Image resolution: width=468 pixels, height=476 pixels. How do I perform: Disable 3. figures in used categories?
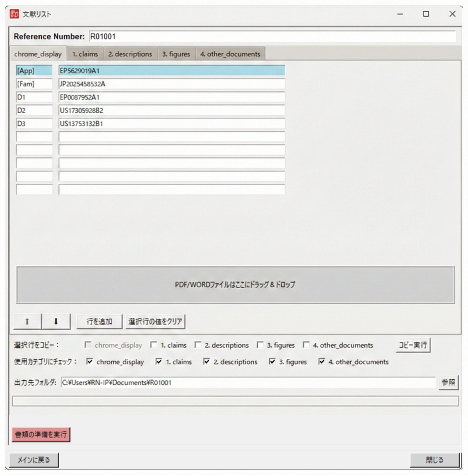pyautogui.click(x=272, y=362)
